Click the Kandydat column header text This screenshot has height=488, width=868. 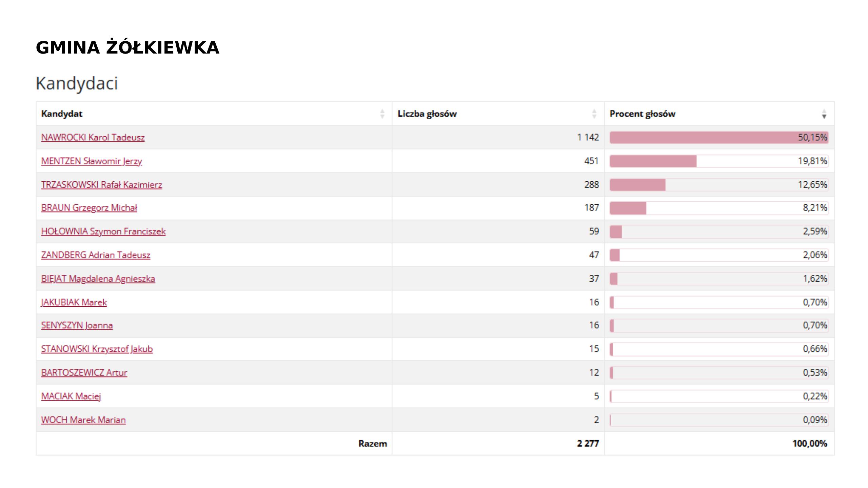click(x=62, y=114)
